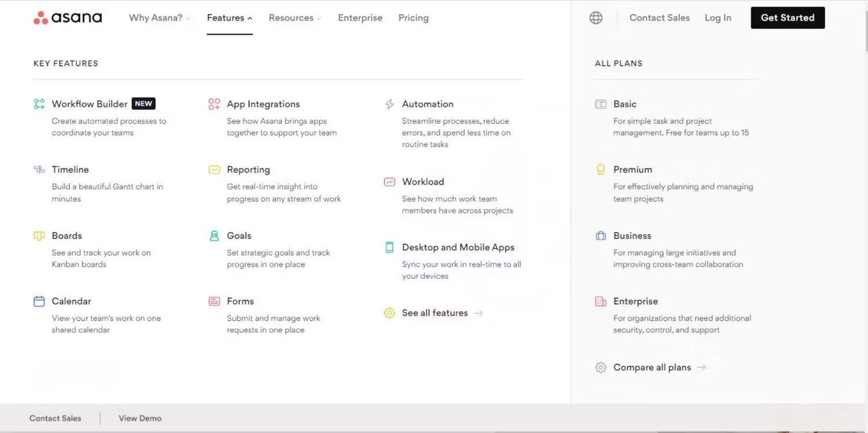Click View Demo in the bottom bar
Image resolution: width=868 pixels, height=433 pixels.
(140, 418)
